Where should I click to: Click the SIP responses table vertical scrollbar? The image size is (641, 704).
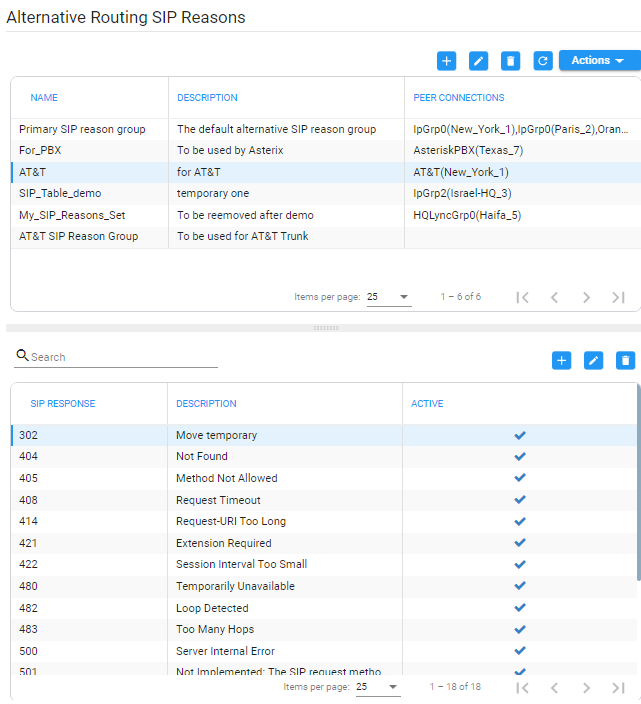coord(638,480)
